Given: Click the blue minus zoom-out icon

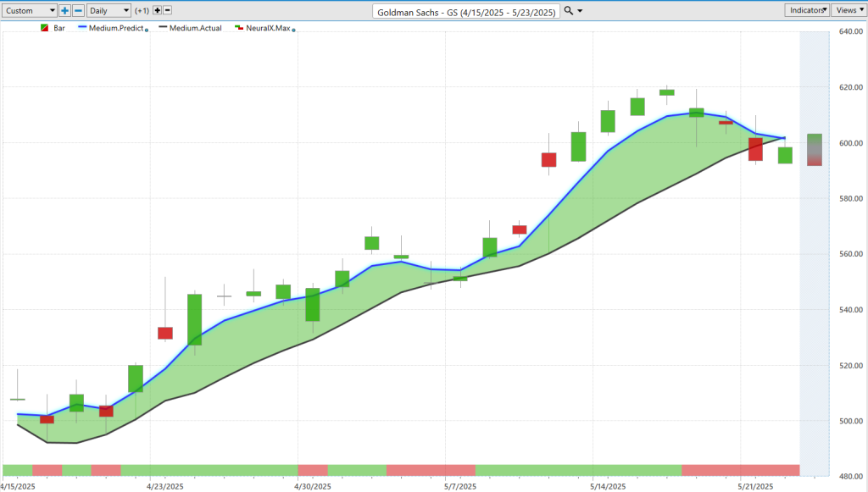Looking at the screenshot, I should tap(78, 10).
